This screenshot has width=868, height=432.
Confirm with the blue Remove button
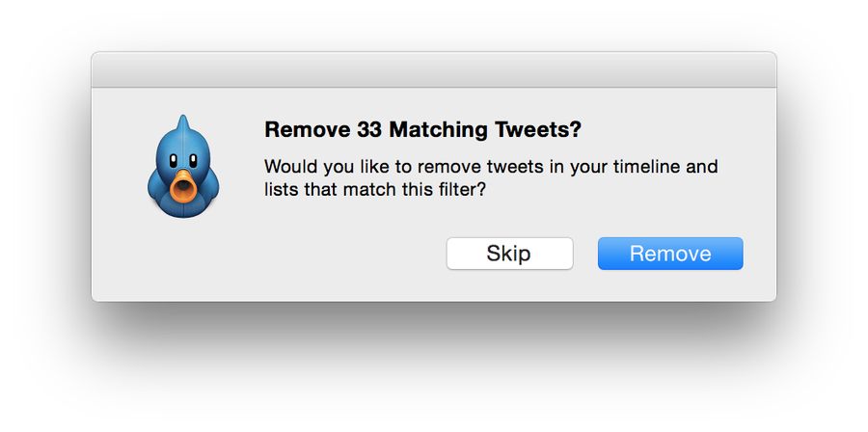coord(670,254)
